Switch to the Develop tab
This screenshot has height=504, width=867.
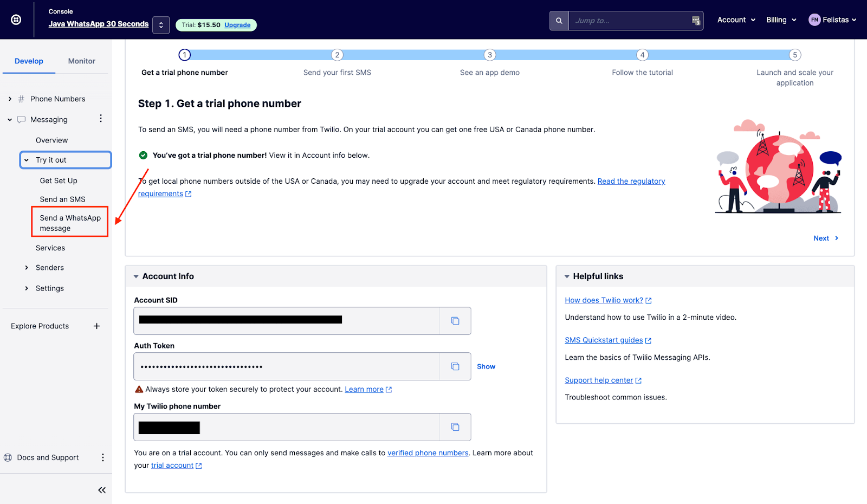pos(29,61)
